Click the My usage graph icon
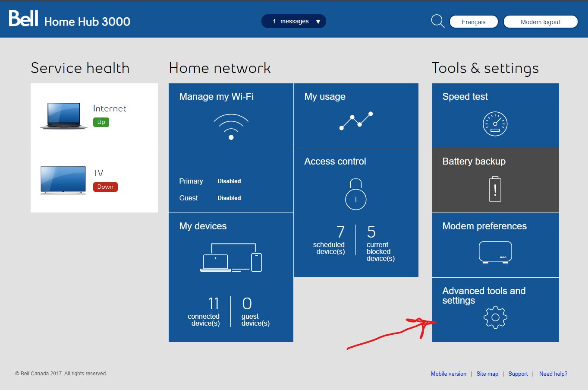588x390 pixels. click(356, 121)
